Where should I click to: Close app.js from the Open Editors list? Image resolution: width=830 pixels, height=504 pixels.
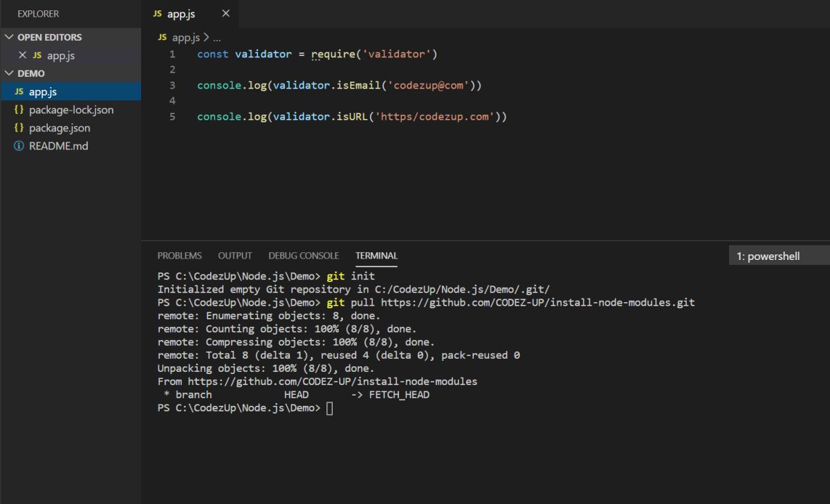click(24, 55)
